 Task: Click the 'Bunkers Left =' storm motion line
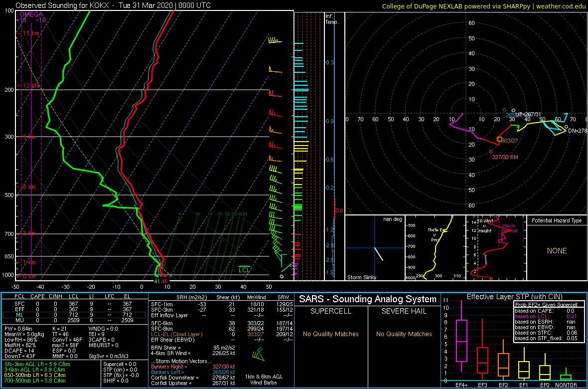click(x=193, y=373)
